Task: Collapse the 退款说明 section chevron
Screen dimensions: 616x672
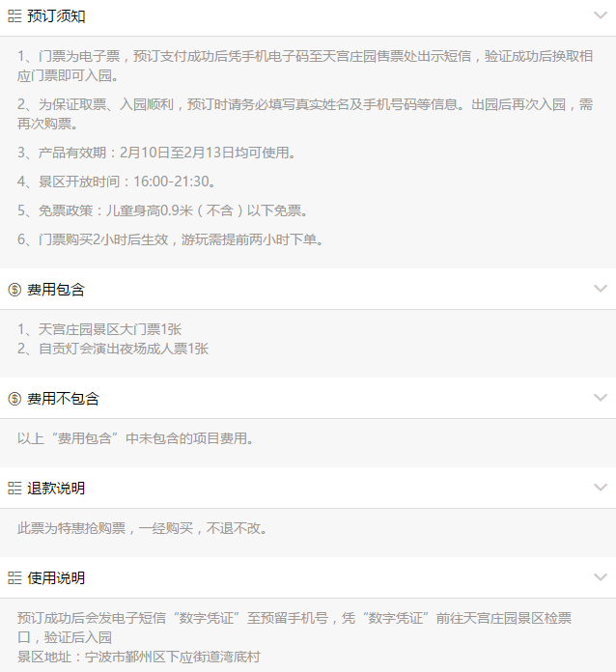Action: [x=601, y=488]
